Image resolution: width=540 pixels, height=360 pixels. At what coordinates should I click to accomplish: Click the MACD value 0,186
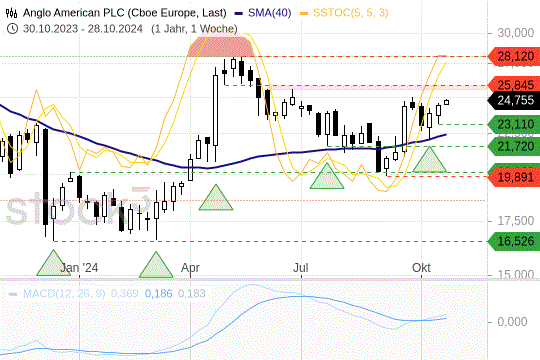pos(158,294)
